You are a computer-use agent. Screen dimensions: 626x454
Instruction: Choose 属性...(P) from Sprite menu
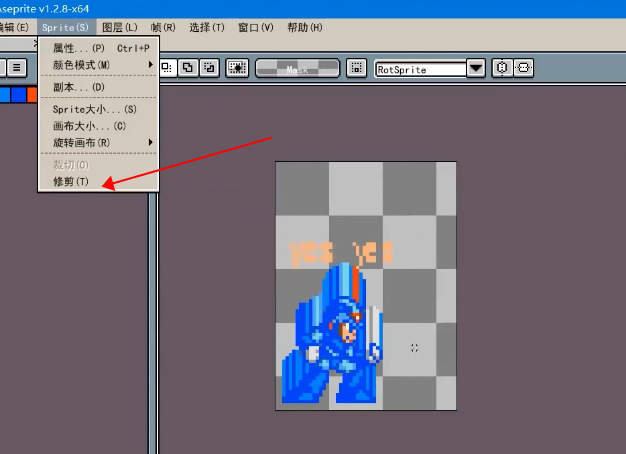point(99,48)
